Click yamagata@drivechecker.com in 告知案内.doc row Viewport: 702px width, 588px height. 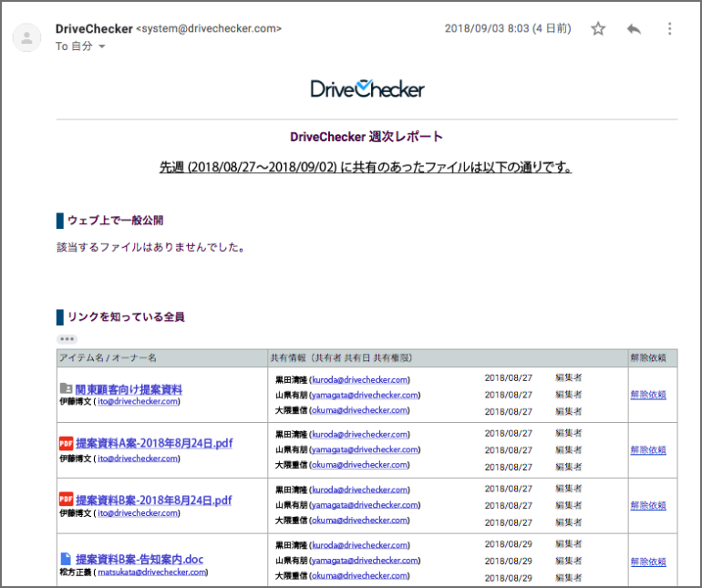pyautogui.click(x=365, y=561)
